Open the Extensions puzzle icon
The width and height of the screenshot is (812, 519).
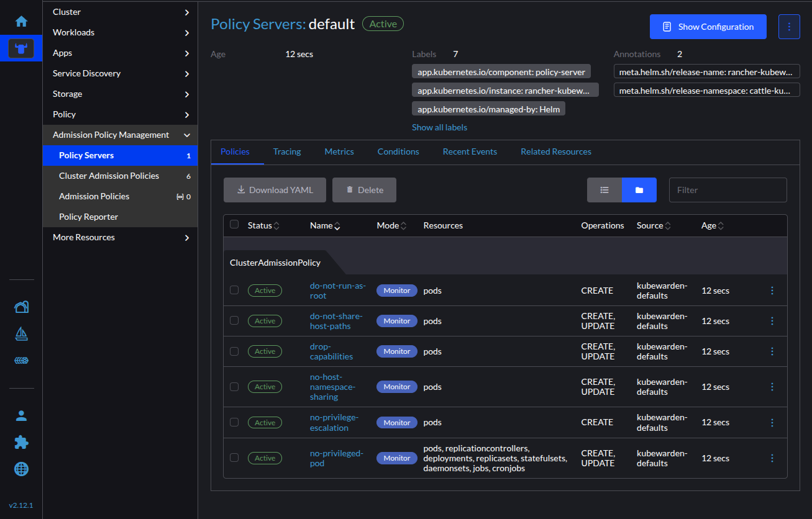(21, 442)
